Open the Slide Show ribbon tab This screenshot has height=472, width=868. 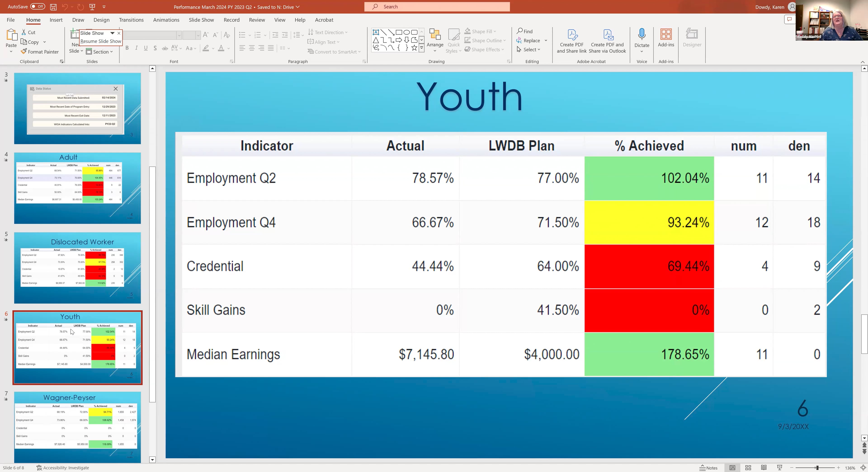click(201, 20)
